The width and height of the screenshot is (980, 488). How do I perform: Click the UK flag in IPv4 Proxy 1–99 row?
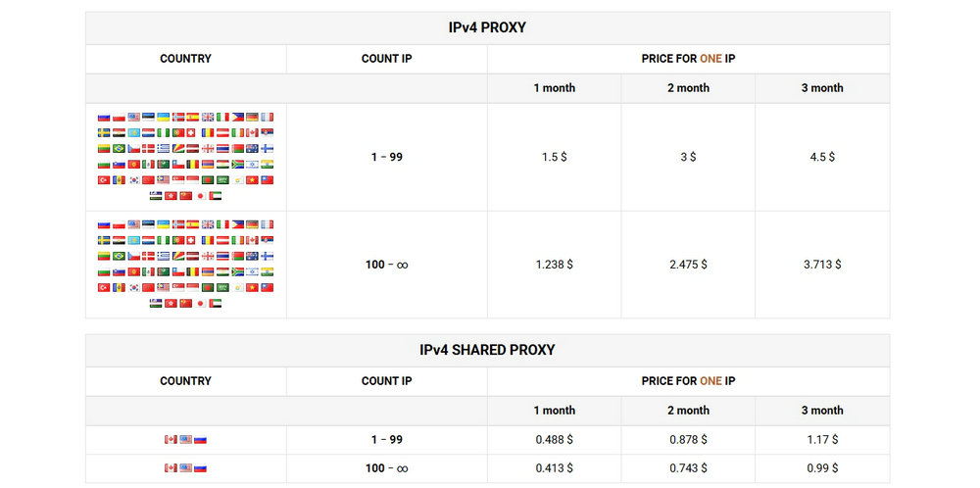[208, 117]
